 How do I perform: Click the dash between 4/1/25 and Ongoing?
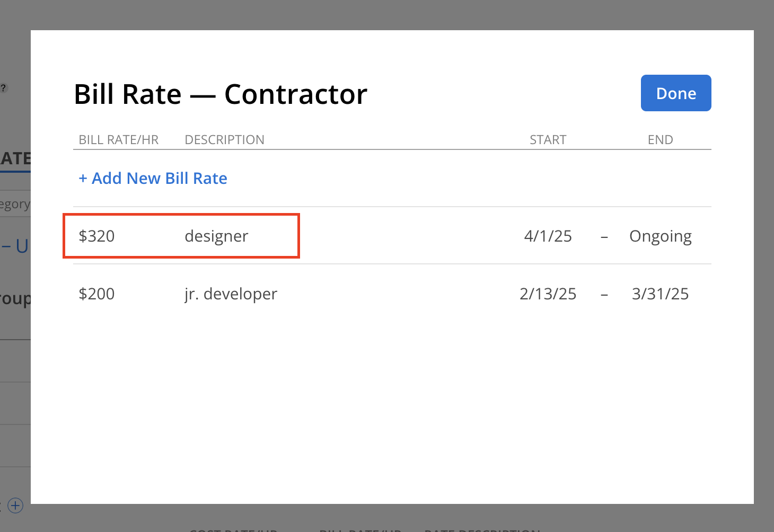(604, 237)
